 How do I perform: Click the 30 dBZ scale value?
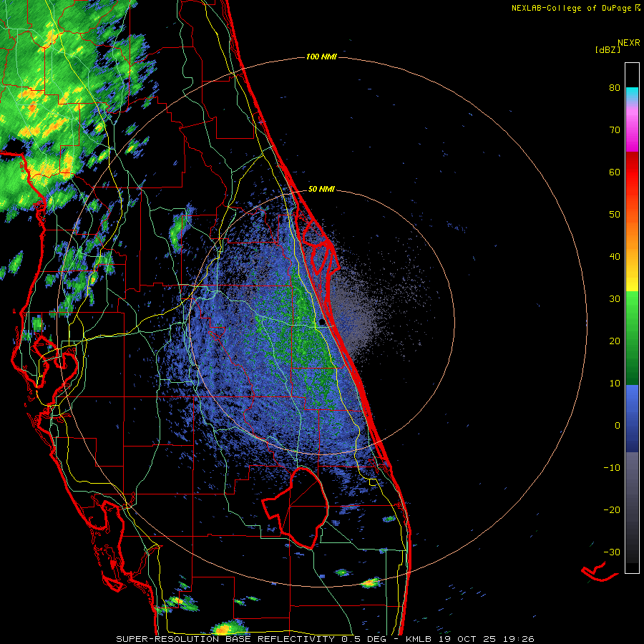pos(615,298)
